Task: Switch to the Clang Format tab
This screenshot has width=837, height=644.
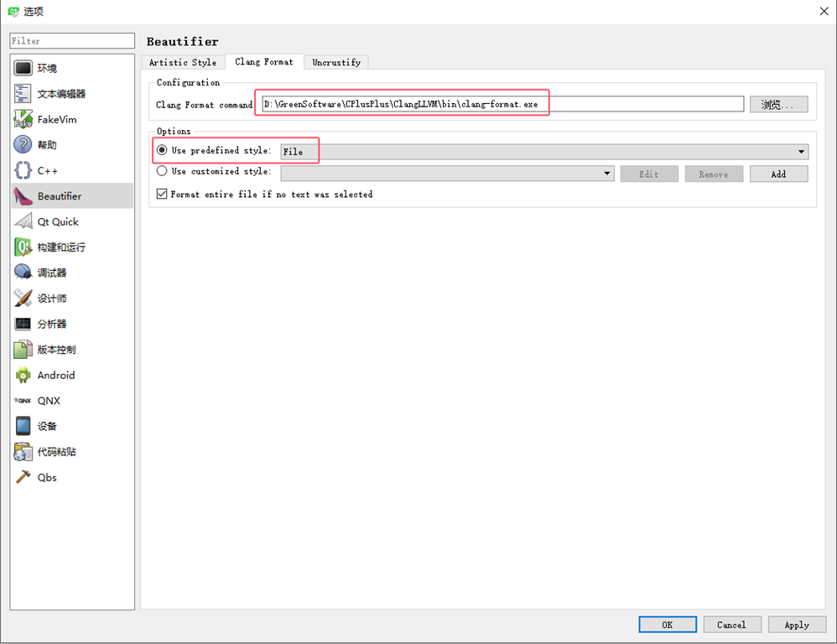Action: [x=264, y=62]
